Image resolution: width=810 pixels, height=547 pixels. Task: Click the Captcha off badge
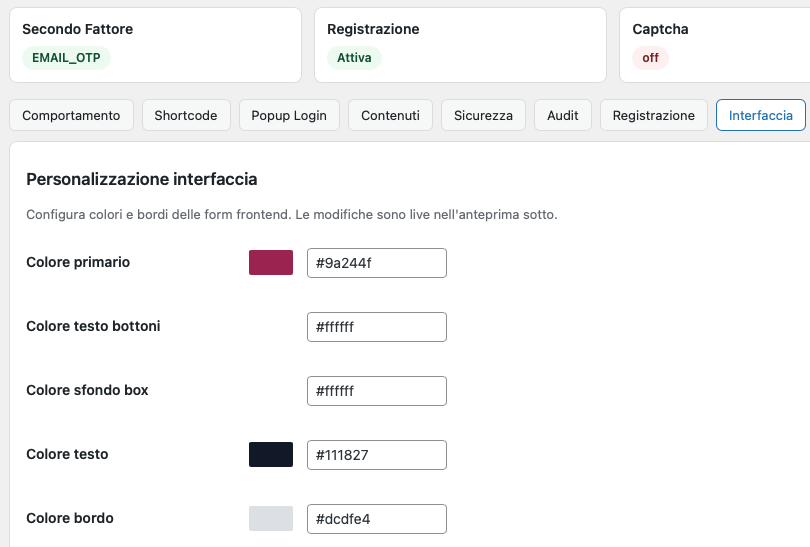[650, 58]
